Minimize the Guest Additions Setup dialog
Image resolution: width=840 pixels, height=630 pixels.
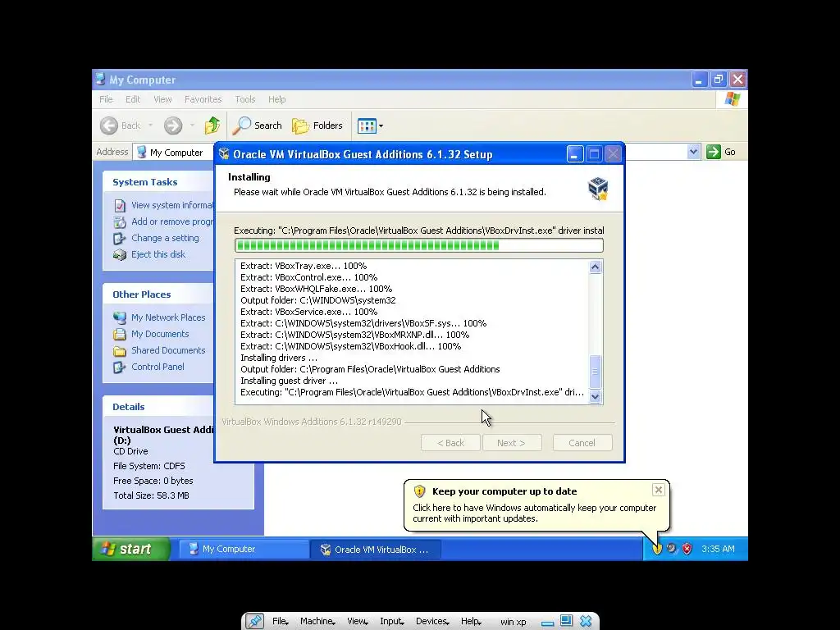(x=575, y=154)
